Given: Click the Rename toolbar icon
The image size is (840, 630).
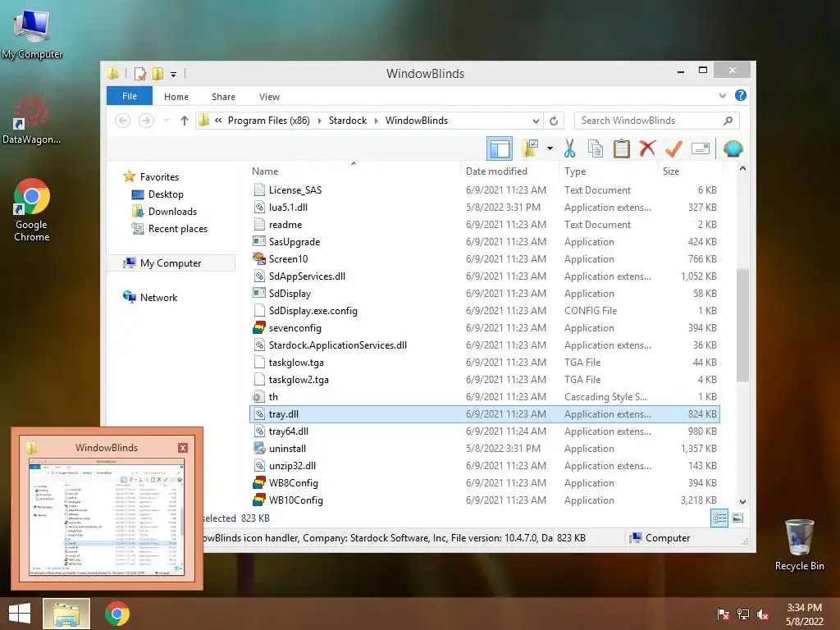Looking at the screenshot, I should (x=701, y=148).
